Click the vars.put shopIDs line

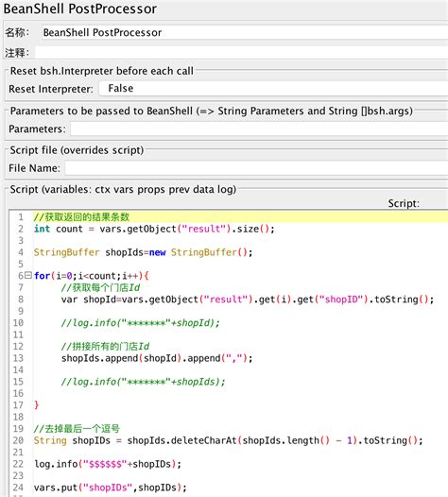pos(110,488)
